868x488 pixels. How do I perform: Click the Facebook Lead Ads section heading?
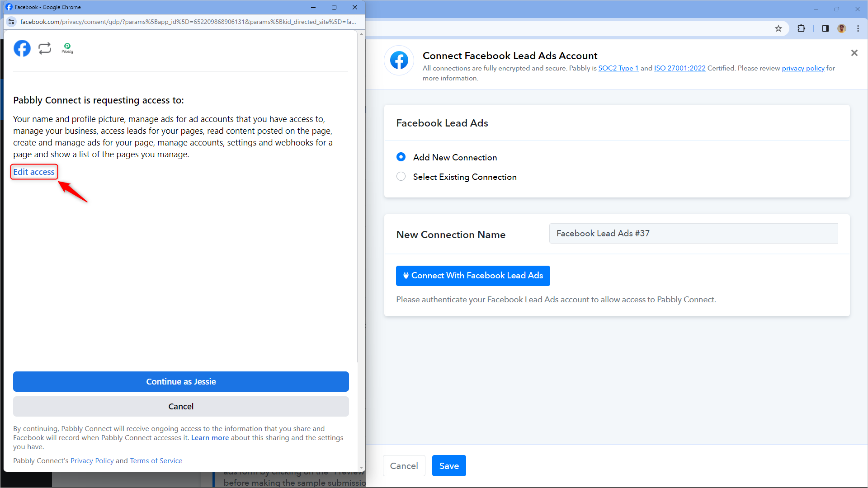coord(442,123)
